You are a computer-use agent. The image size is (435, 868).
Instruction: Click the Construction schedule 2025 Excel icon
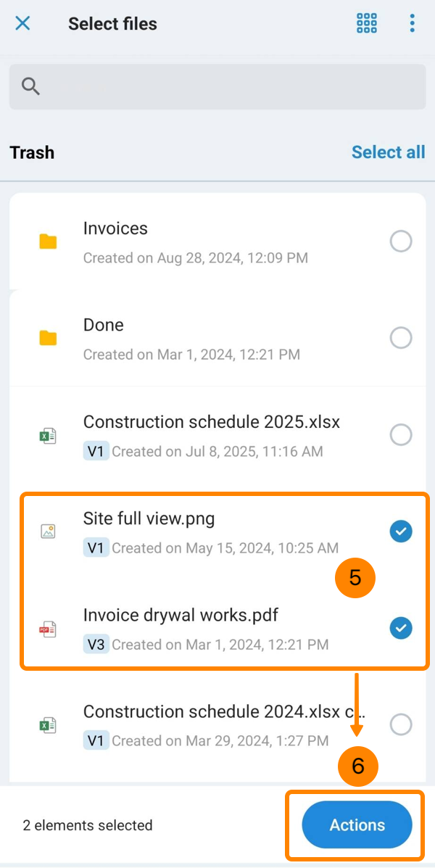point(48,435)
